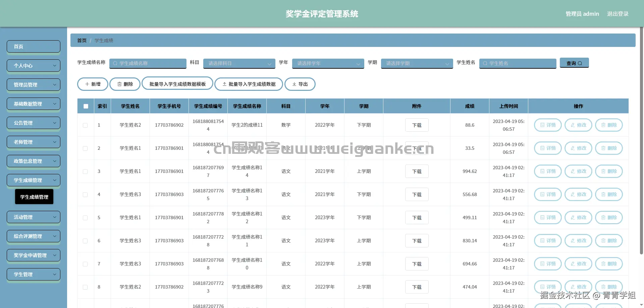Expand the 政策信息管理 sidebar menu
644x308 pixels.
pyautogui.click(x=34, y=161)
